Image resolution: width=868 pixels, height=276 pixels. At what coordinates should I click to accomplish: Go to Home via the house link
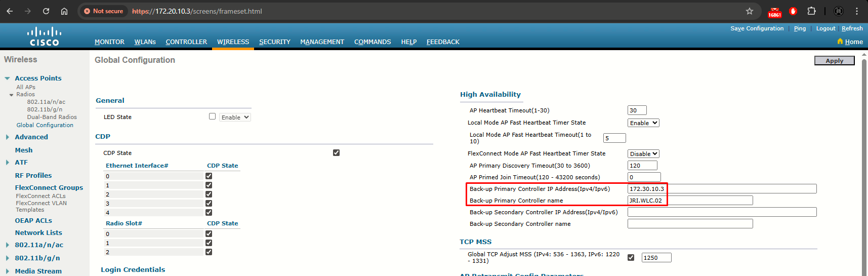click(850, 42)
